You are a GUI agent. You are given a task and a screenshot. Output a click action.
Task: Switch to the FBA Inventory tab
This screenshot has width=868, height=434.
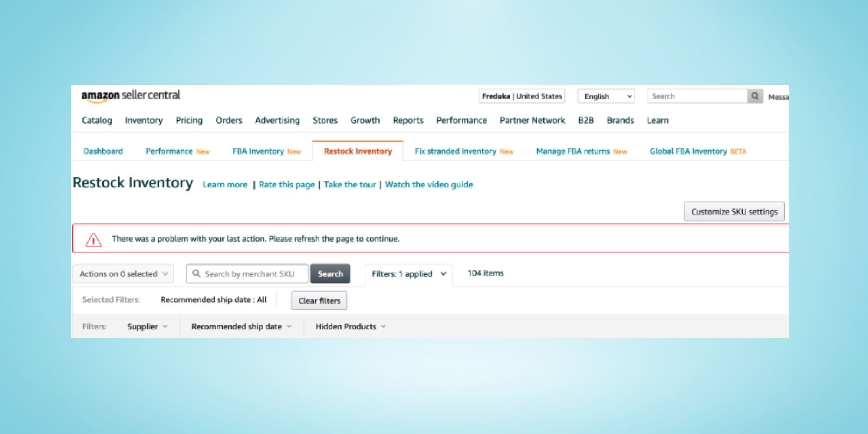258,151
